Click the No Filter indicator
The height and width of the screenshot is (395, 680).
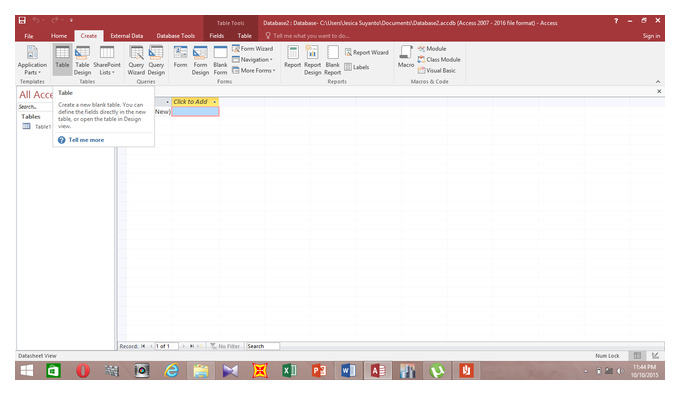tap(225, 346)
